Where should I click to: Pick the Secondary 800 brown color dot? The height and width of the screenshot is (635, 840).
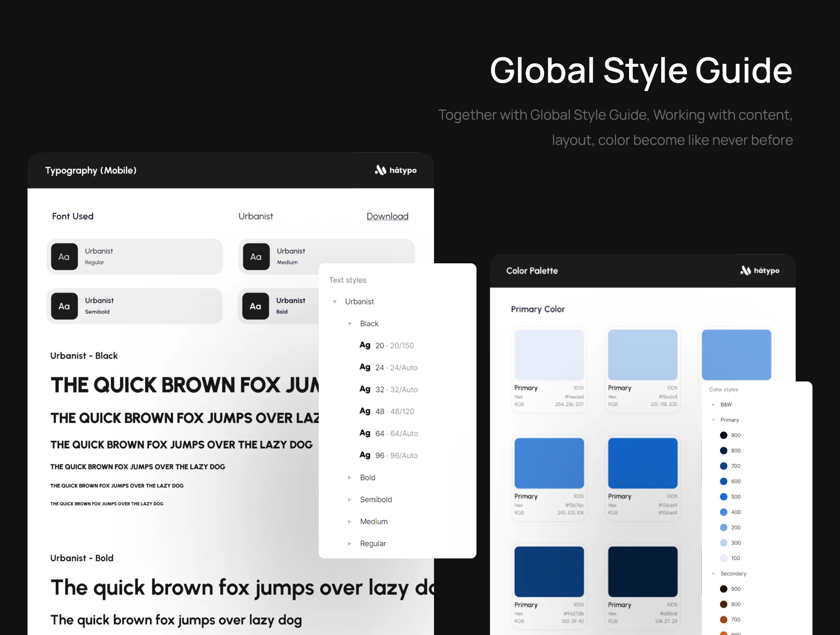coord(724,605)
